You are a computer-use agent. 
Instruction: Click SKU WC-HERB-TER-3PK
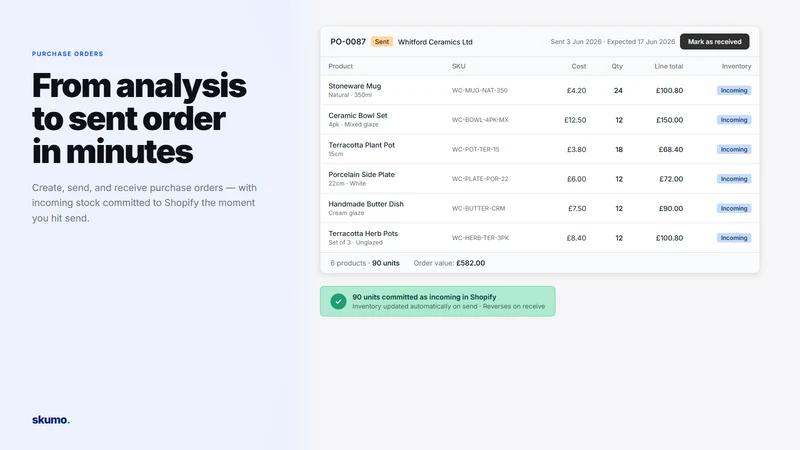coord(481,238)
